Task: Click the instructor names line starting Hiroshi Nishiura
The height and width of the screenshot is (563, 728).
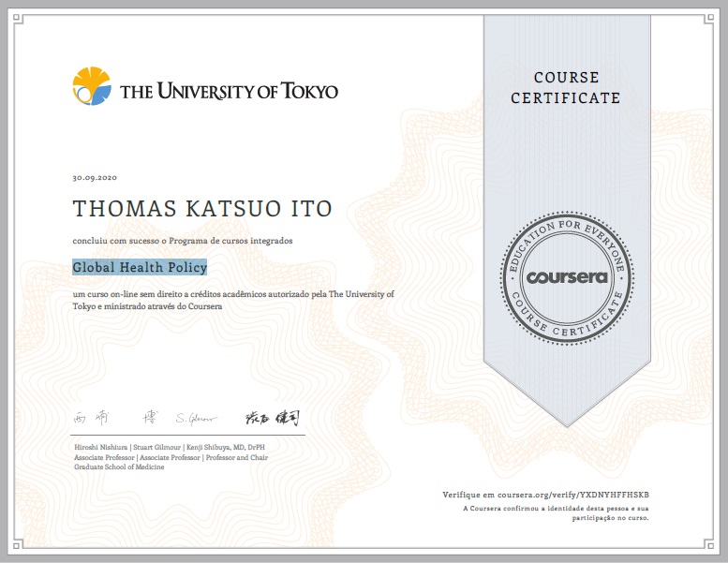Action: pyautogui.click(x=170, y=448)
